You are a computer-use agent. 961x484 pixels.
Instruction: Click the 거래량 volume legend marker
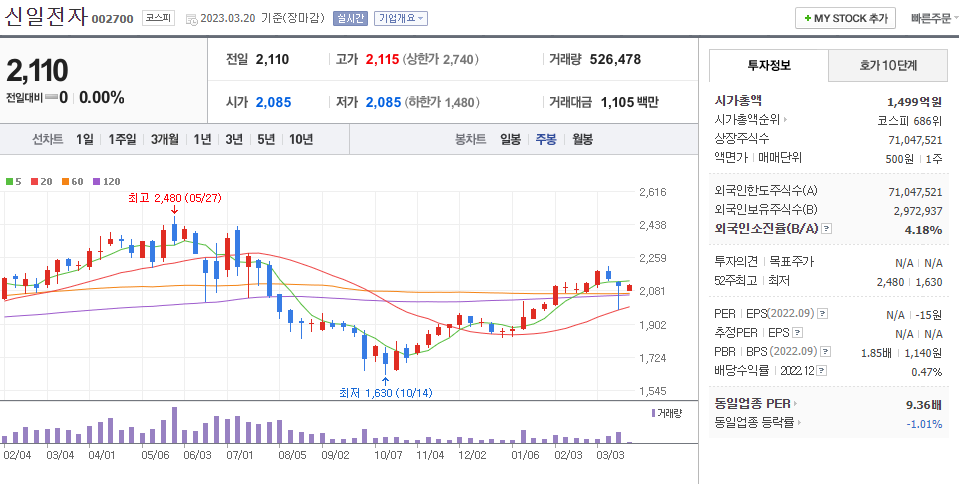pos(653,413)
